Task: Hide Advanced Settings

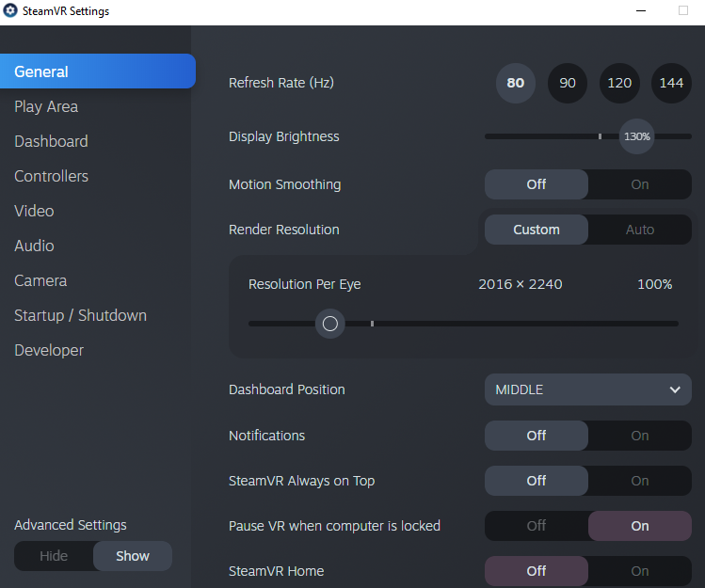Action: [x=54, y=556]
